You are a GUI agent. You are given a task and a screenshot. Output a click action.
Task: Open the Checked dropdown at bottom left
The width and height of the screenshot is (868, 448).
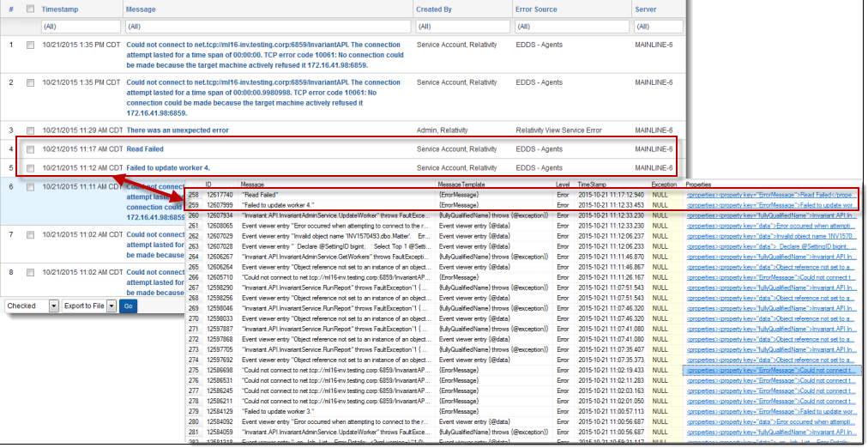[x=32, y=306]
